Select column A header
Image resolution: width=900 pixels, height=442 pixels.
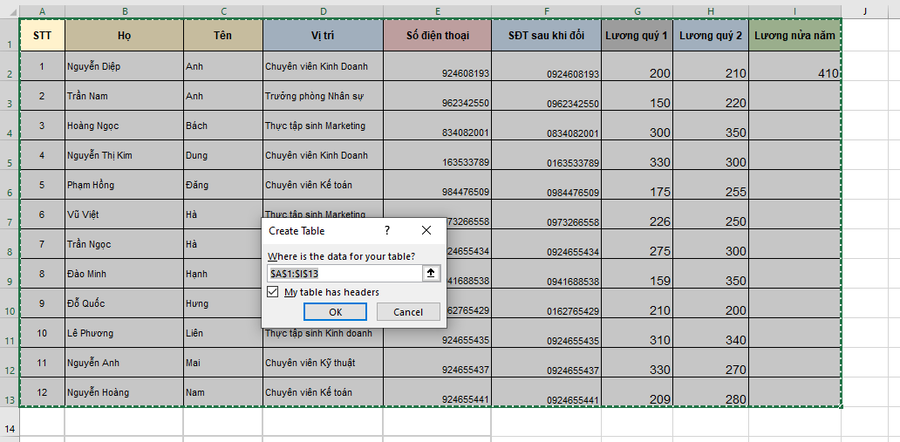[42, 11]
